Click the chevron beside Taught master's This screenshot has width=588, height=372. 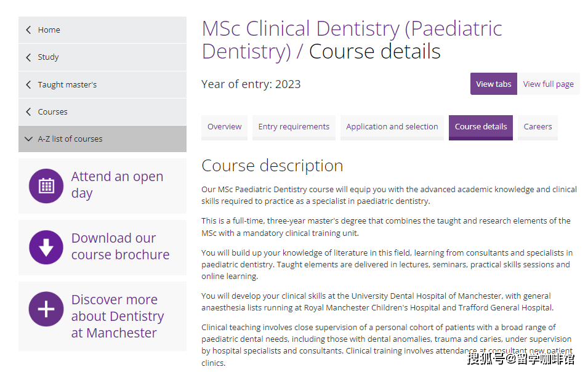[28, 85]
